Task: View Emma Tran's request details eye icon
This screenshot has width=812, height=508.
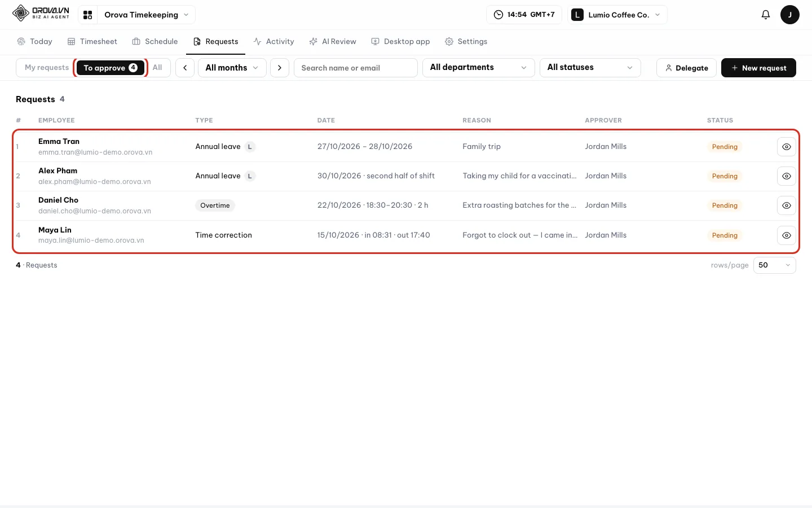Action: pyautogui.click(x=786, y=147)
